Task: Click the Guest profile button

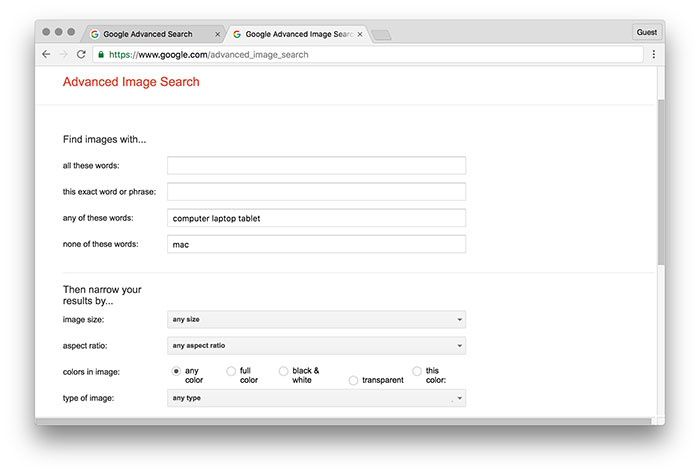Action: [647, 32]
